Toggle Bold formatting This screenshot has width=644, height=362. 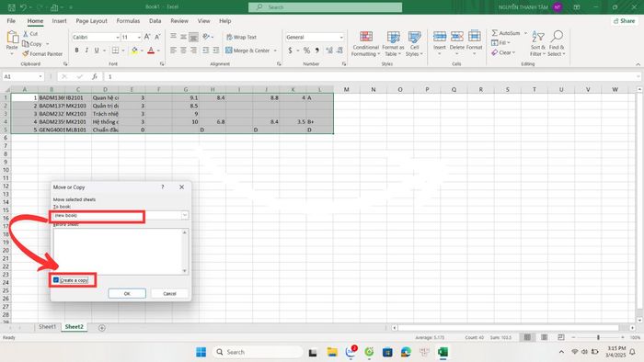pos(76,50)
